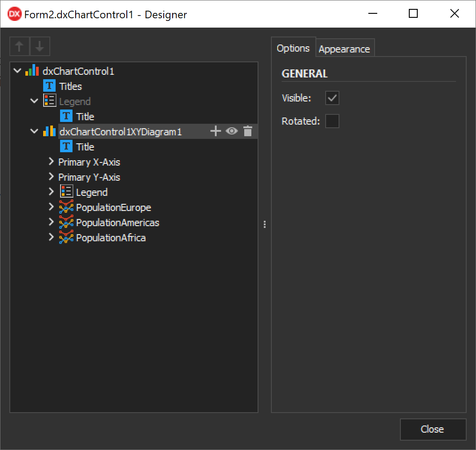Select the PopulationEurope series icon
The width and height of the screenshot is (476, 450).
point(66,207)
